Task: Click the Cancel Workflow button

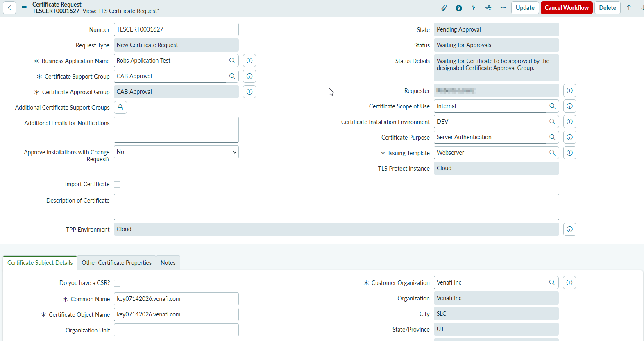Action: tap(567, 8)
